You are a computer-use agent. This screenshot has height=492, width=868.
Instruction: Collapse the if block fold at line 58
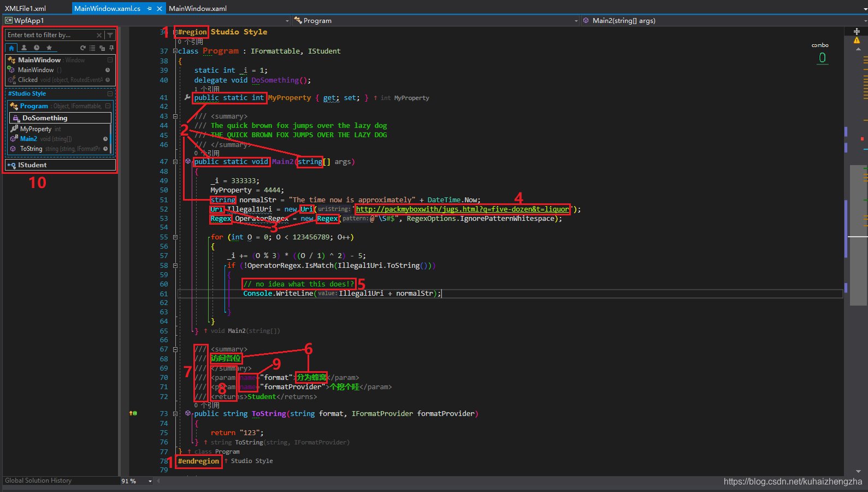click(x=175, y=265)
